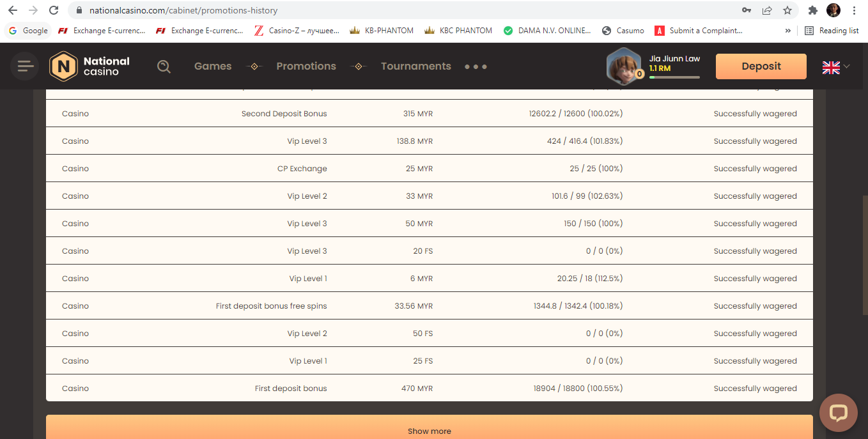
Task: Click the share page icon in address bar
Action: [x=767, y=10]
